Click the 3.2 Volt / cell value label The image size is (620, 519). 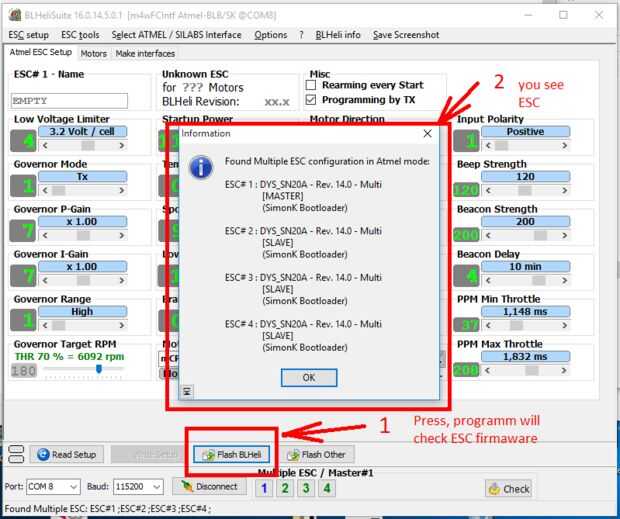83,132
